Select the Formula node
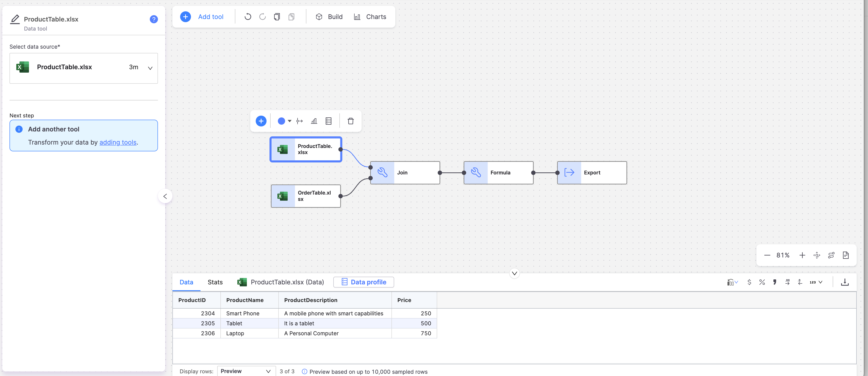Screen dimensions: 868x376 pyautogui.click(x=498, y=172)
